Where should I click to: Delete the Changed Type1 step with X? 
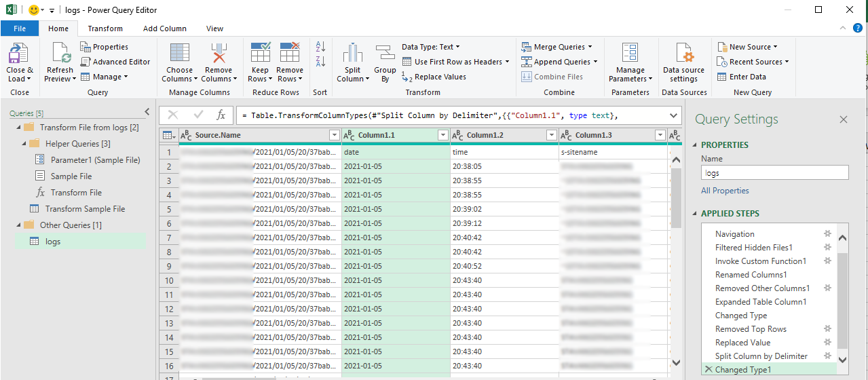(709, 369)
